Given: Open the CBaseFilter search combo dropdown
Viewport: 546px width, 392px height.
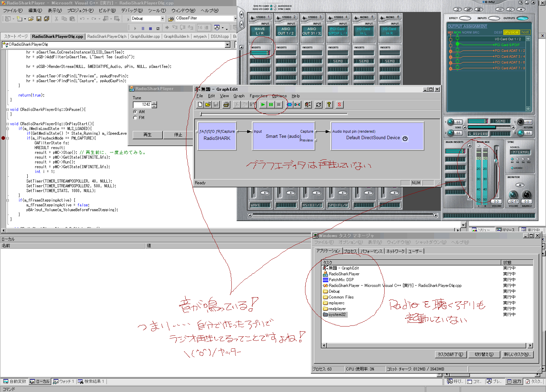Looking at the screenshot, I should point(235,18).
